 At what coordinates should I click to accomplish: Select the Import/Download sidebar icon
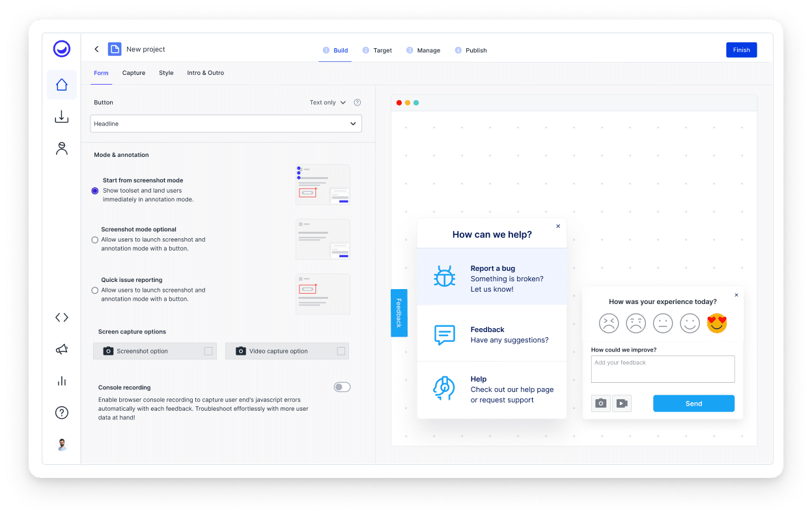tap(61, 117)
